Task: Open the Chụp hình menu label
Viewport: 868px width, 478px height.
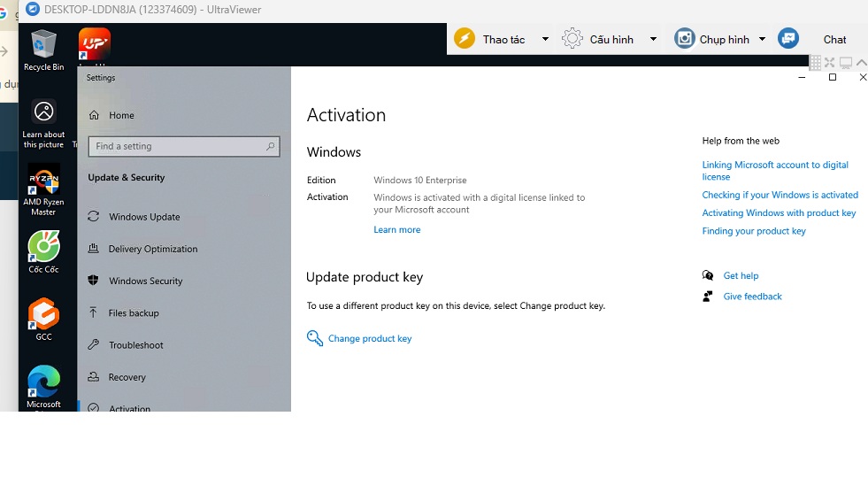Action: coord(725,39)
